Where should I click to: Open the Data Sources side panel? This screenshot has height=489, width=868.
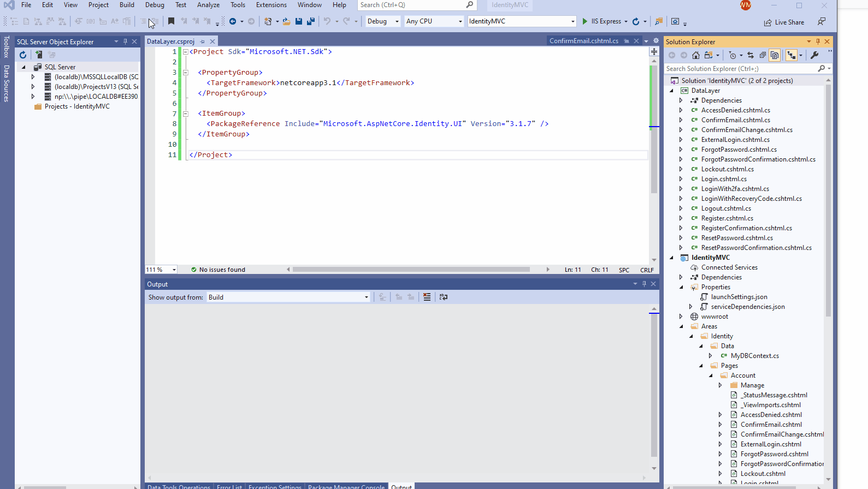coord(7,84)
